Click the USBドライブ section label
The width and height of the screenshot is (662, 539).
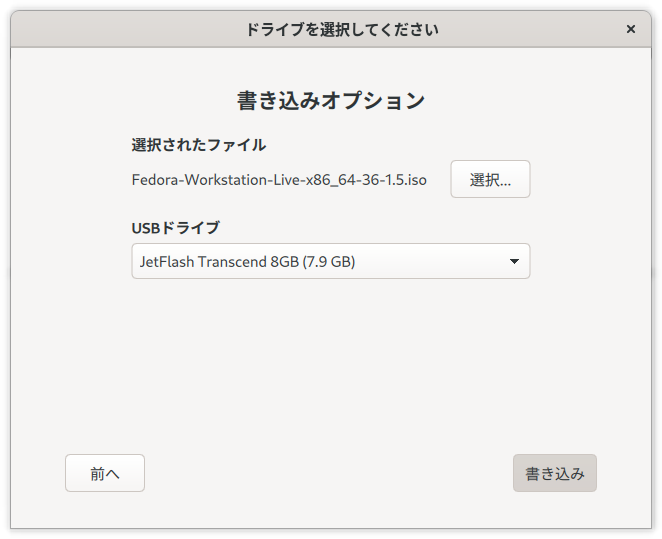[176, 227]
